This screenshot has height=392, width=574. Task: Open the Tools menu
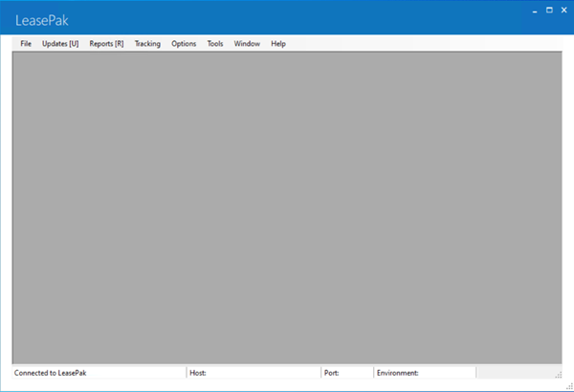point(215,44)
